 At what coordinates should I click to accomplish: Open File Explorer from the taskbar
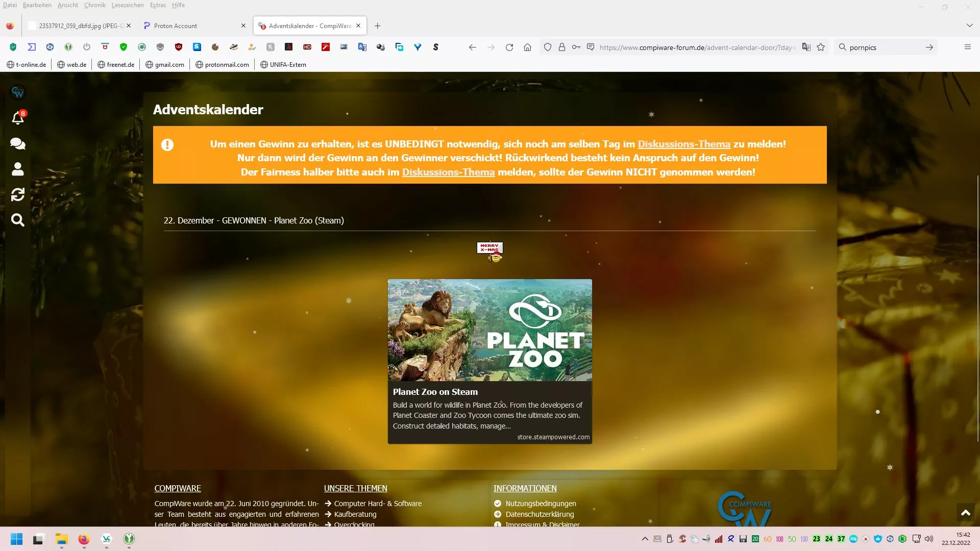click(x=62, y=539)
